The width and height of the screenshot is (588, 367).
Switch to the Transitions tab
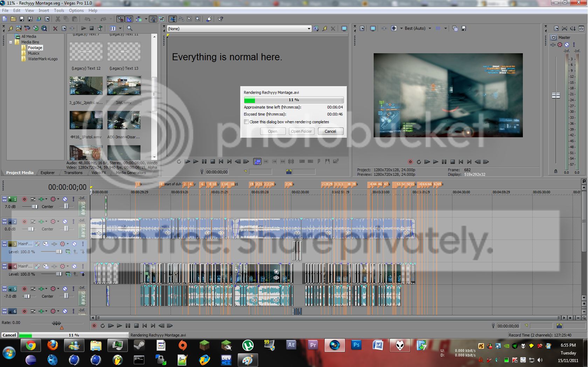(x=73, y=173)
